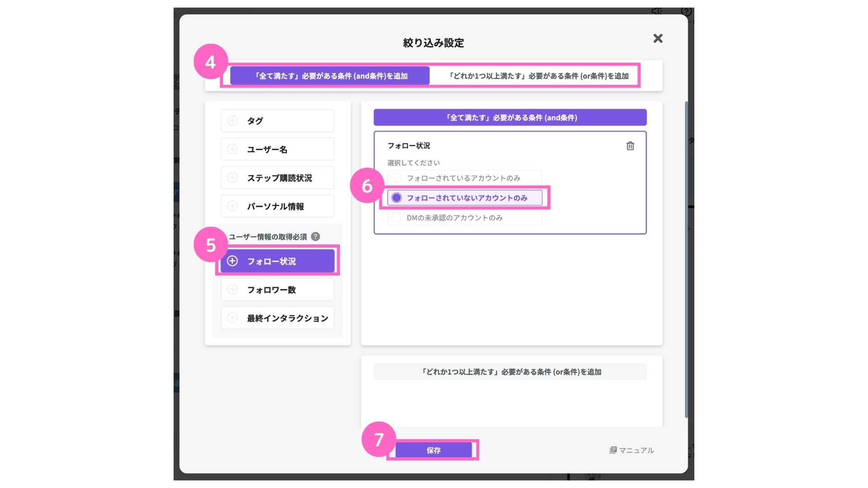Screen dimensions: 868x488
Task: Click plus icon on ステップ購読状況 item
Action: coord(232,178)
